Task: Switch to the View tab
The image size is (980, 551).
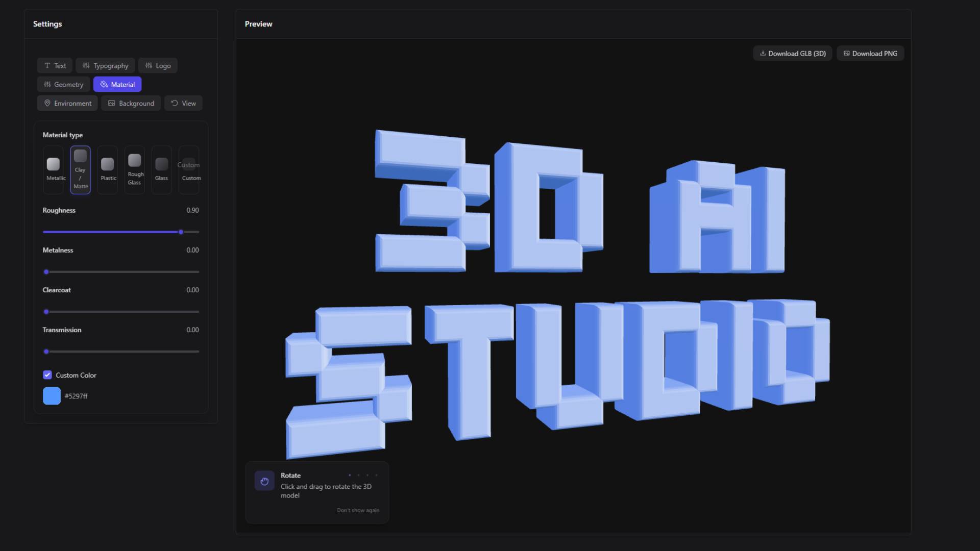Action: [183, 104]
